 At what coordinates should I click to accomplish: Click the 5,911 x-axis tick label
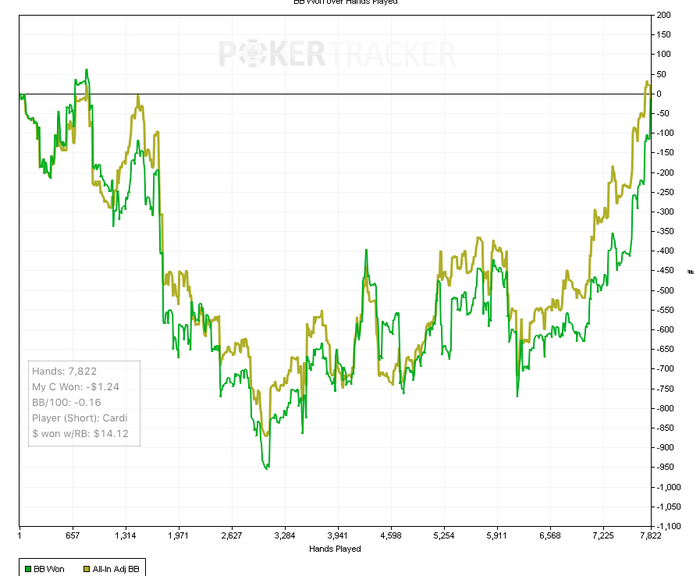point(496,535)
